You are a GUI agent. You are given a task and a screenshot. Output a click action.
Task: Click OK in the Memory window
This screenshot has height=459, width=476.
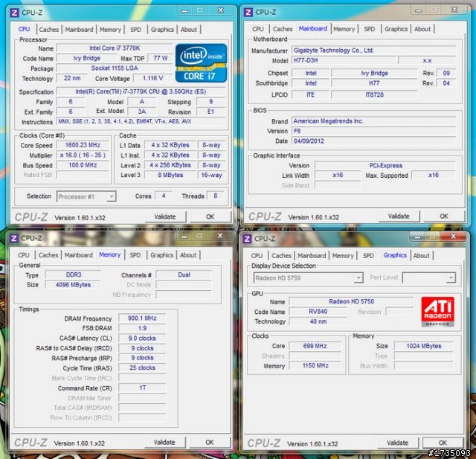210,443
